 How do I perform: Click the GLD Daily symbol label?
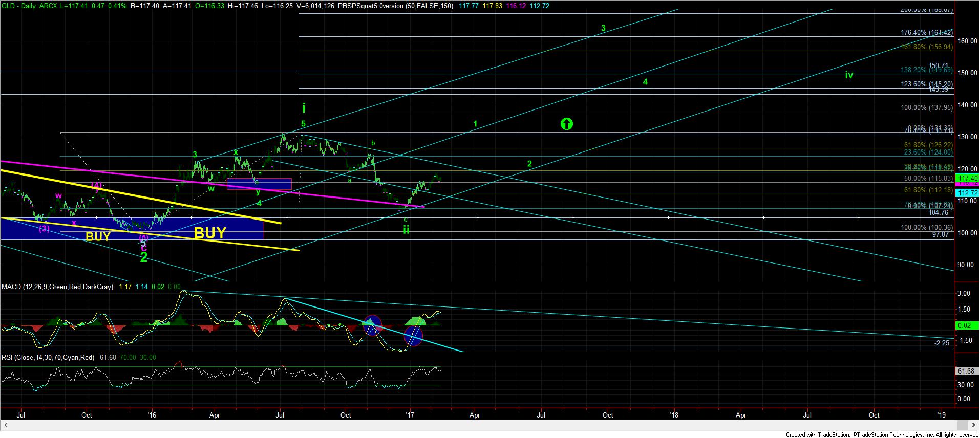(22, 5)
